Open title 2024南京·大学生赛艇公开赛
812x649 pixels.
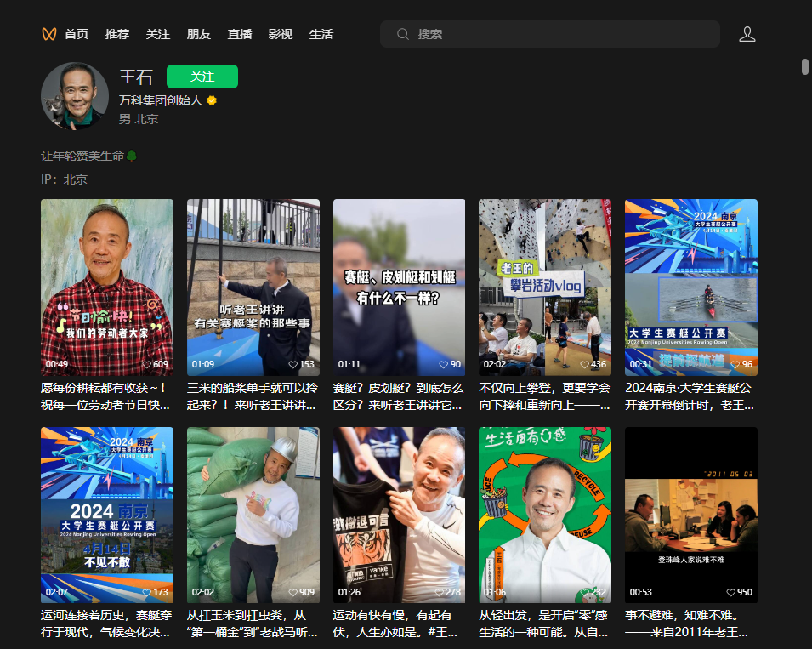(690, 396)
